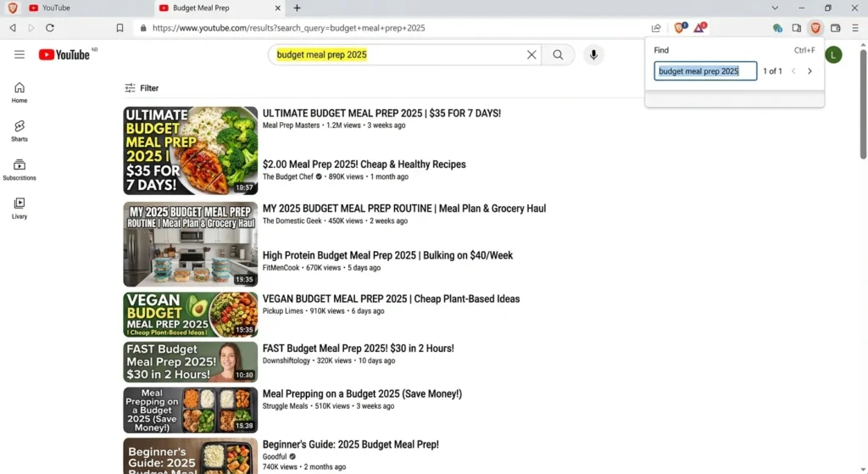
Task: Go to the next find match
Action: [810, 71]
